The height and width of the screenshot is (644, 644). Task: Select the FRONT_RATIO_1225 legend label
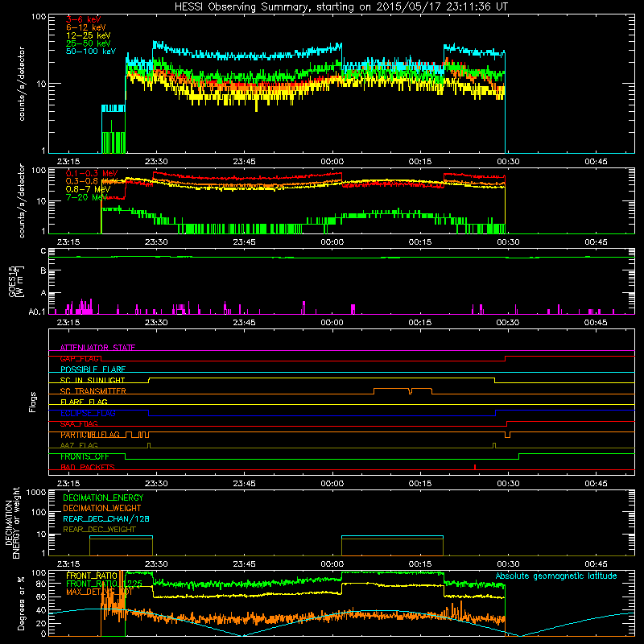point(105,584)
